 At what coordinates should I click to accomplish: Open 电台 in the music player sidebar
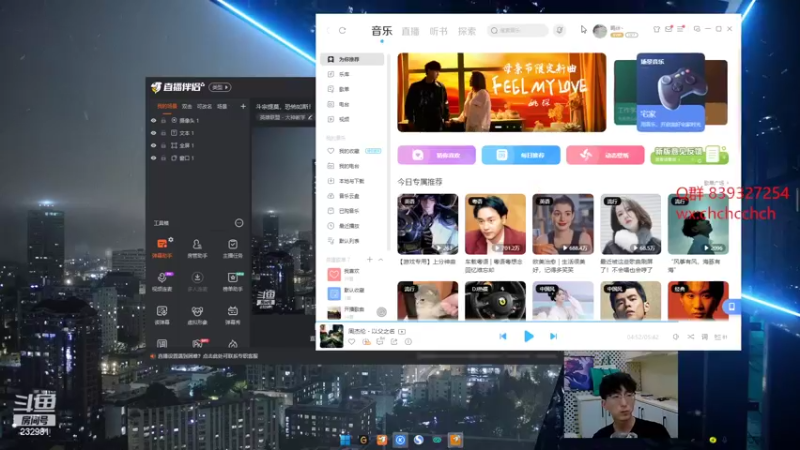click(x=344, y=104)
